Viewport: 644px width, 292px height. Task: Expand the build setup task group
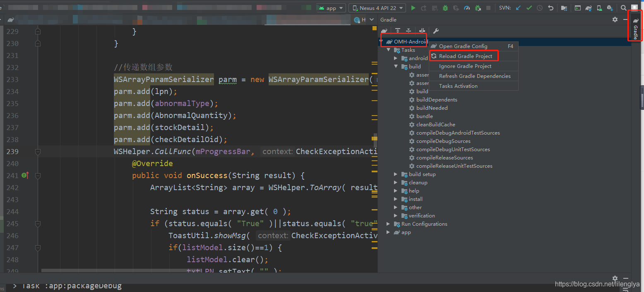[x=396, y=174]
